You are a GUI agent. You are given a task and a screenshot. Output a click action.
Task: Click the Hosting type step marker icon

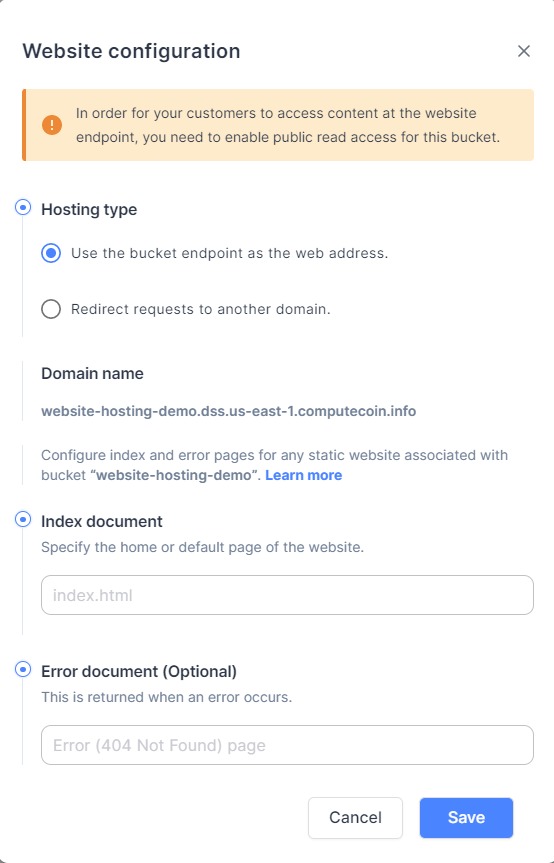pos(23,207)
